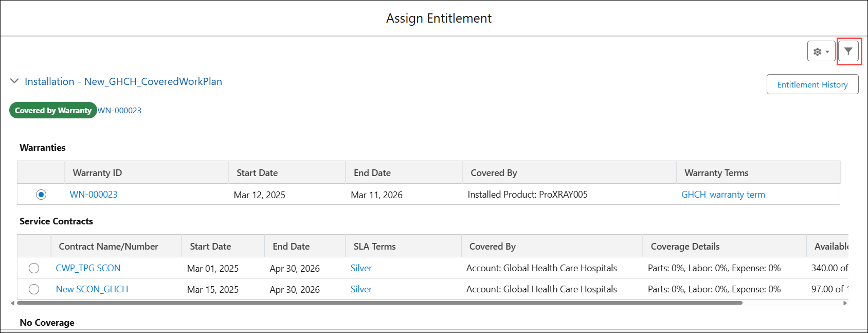Click the Coverage Details column header
The image size is (868, 333).
pos(725,246)
